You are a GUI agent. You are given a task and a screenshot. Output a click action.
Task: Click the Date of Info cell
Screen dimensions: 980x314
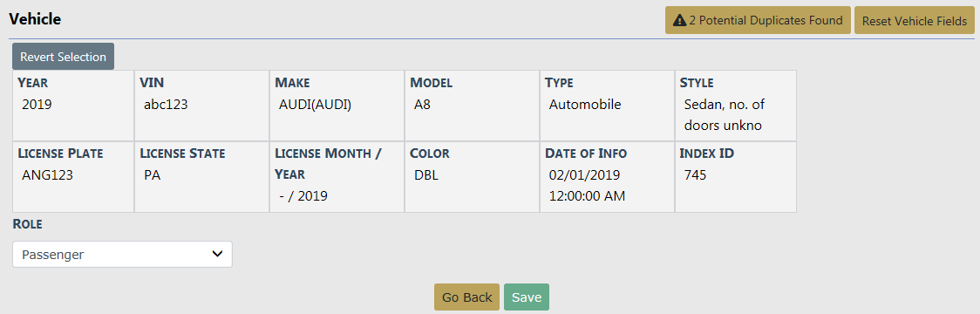(x=607, y=177)
